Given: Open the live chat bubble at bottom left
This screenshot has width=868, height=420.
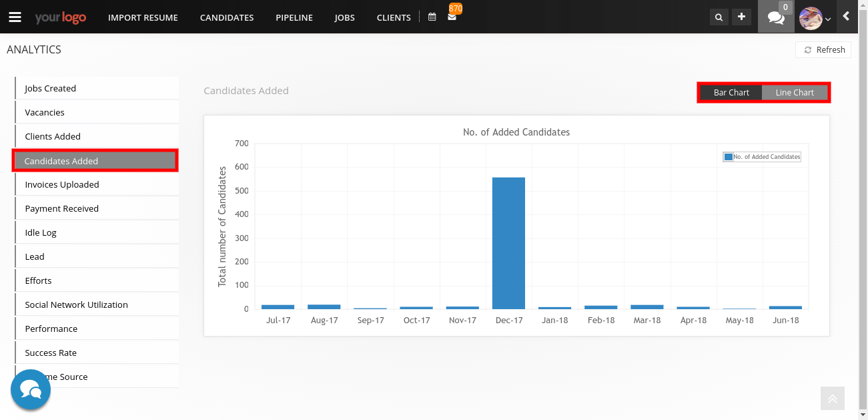Looking at the screenshot, I should (x=30, y=389).
